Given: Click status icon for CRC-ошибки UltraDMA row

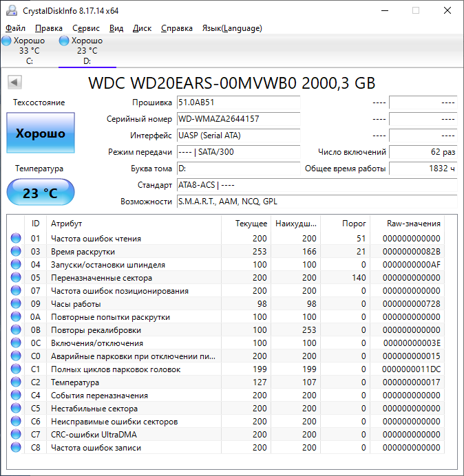Looking at the screenshot, I should click(16, 435).
